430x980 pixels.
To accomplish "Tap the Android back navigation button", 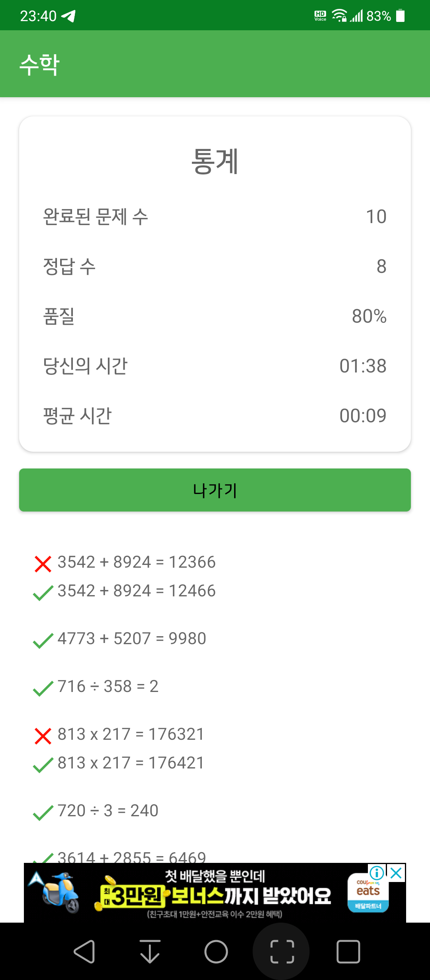I will click(84, 952).
